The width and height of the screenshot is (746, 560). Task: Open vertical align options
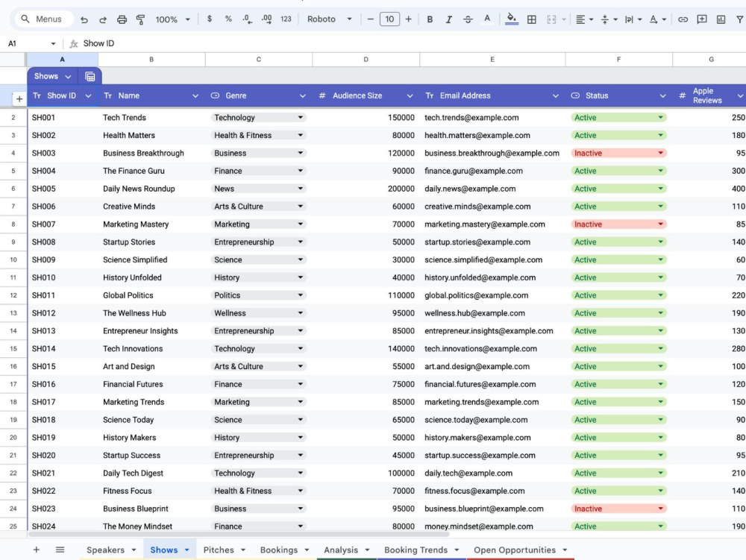[x=609, y=19]
